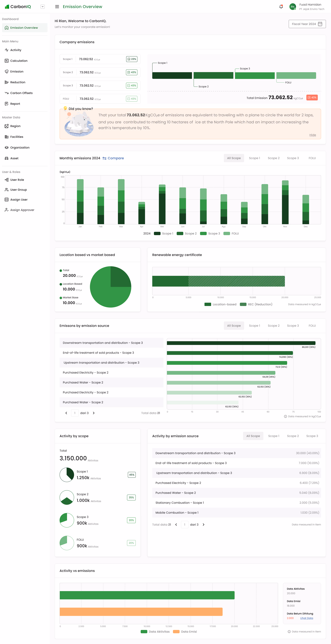The height and width of the screenshot is (644, 331).
Task: Toggle FOLU legend swatch in monthly chart
Action: [x=227, y=233]
